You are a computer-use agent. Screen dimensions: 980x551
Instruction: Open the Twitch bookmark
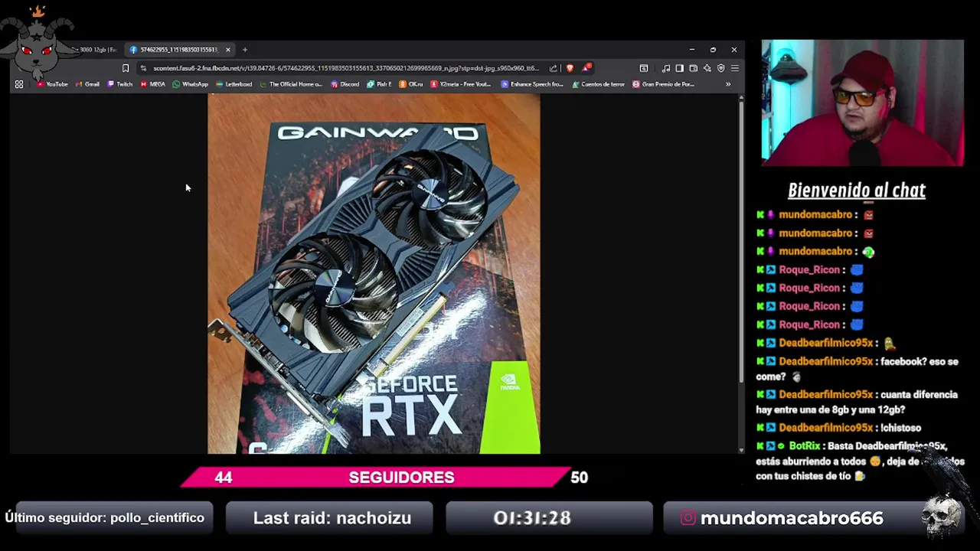tap(120, 84)
